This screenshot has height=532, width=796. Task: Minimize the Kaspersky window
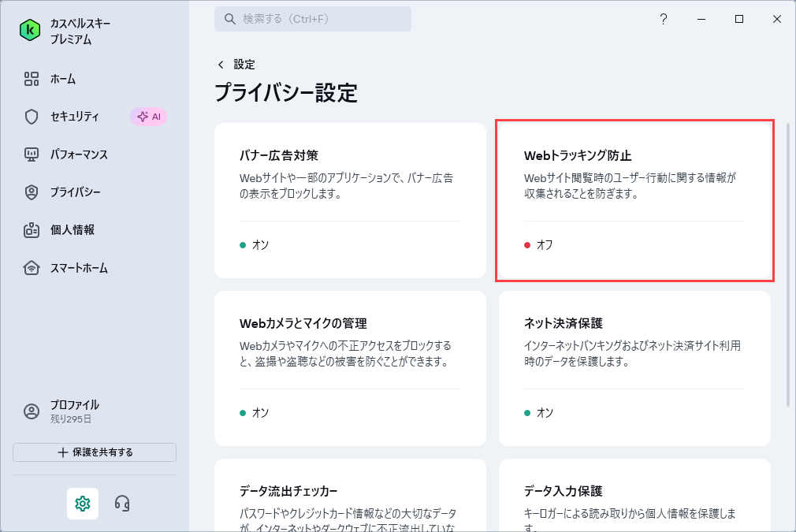click(x=701, y=19)
